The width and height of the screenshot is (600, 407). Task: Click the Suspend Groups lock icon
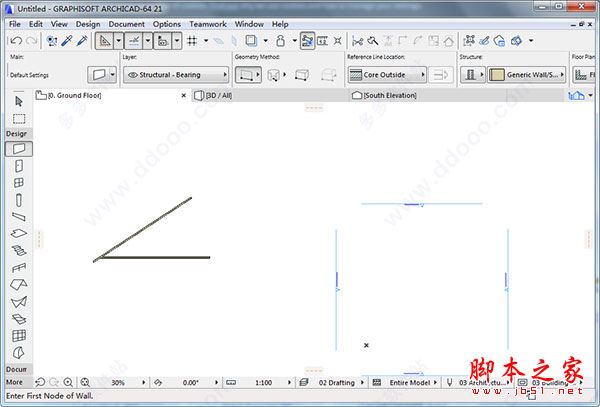280,41
